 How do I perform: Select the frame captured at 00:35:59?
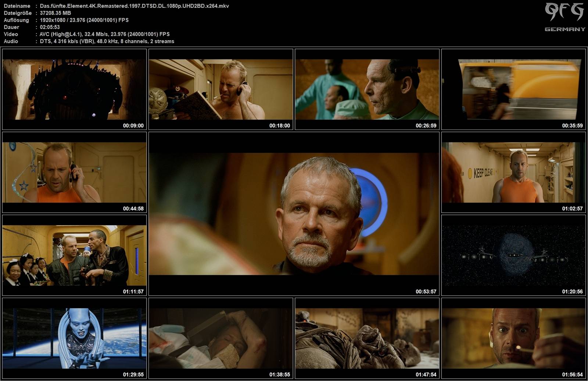click(x=513, y=89)
